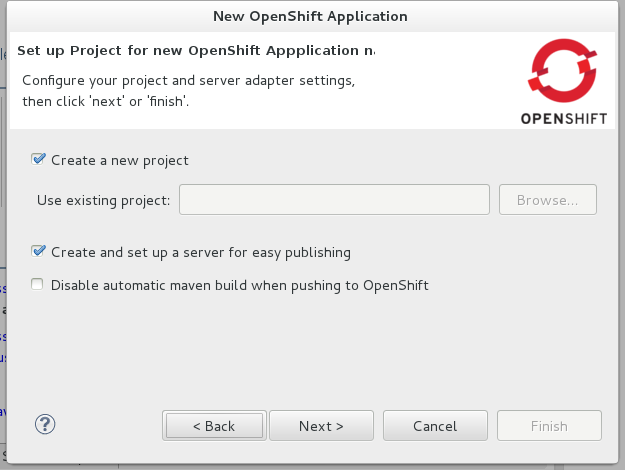Uncheck the server for easy publishing checkbox
The width and height of the screenshot is (625, 470).
pos(38,252)
